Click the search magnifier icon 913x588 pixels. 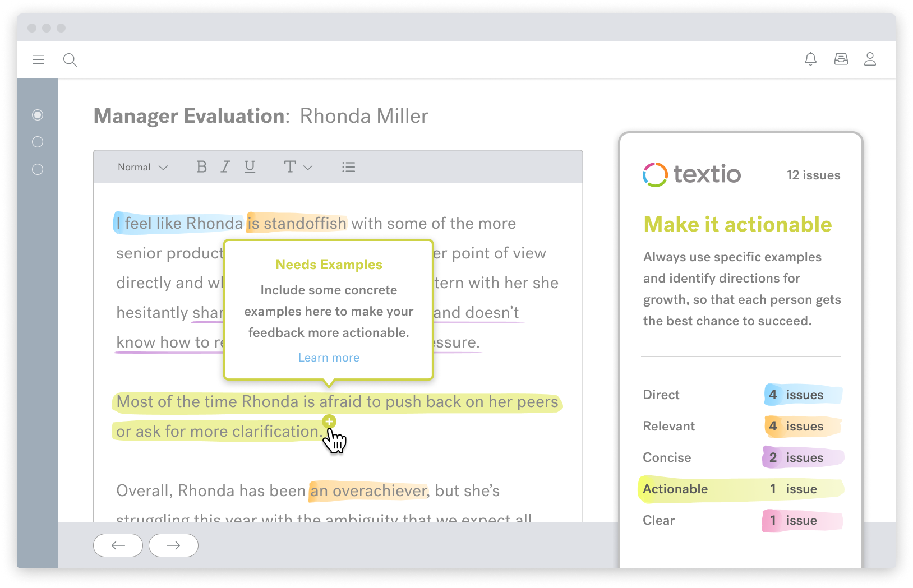tap(70, 59)
